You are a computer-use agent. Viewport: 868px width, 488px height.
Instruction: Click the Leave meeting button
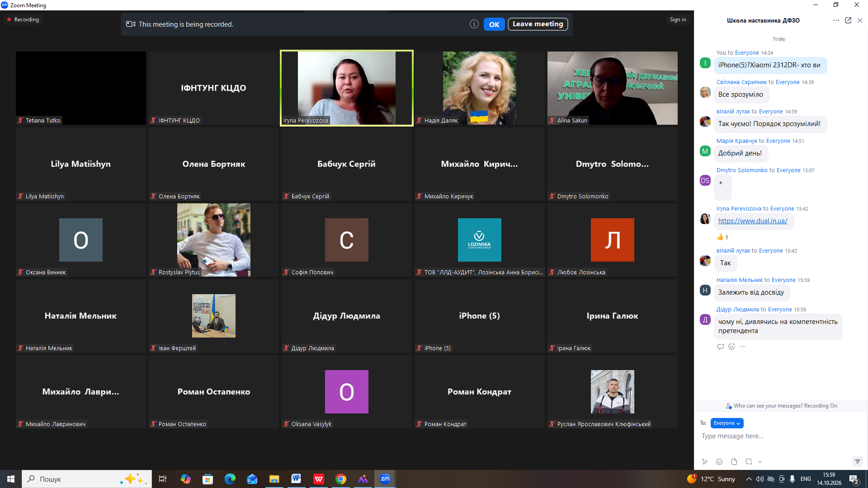click(x=538, y=24)
